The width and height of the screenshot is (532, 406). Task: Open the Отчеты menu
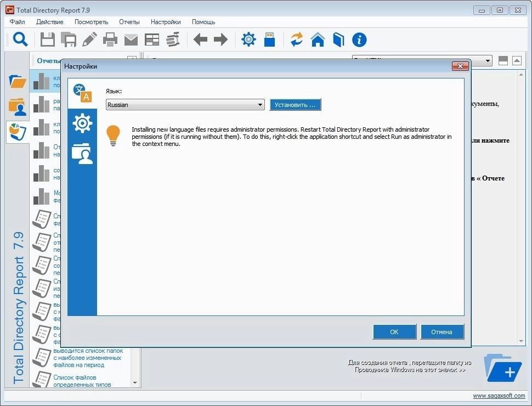point(129,22)
